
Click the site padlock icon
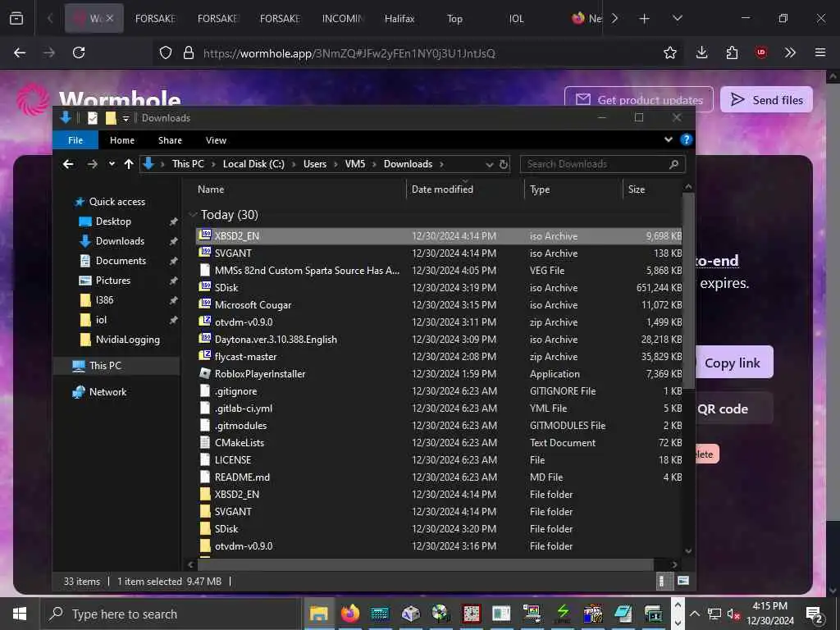[x=188, y=52]
